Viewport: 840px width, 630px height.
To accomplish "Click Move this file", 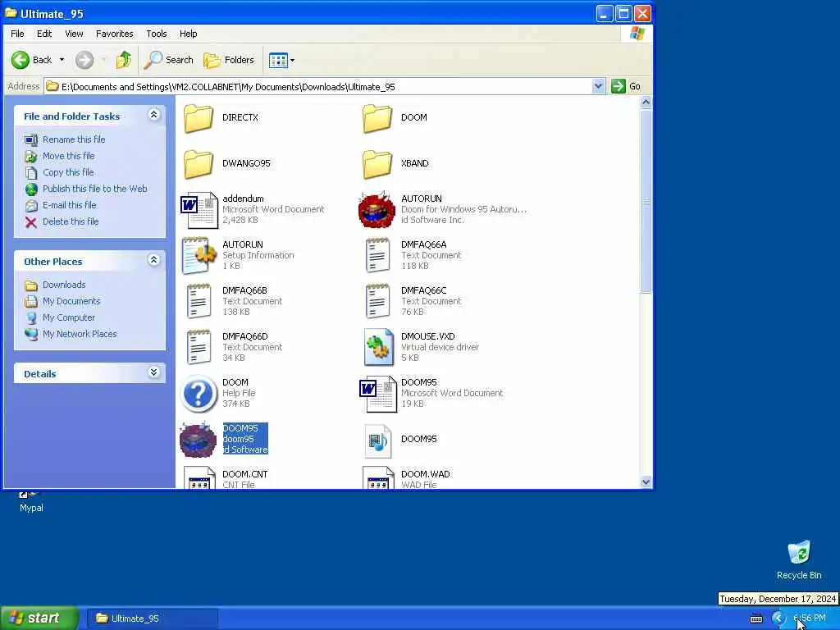I will [69, 156].
